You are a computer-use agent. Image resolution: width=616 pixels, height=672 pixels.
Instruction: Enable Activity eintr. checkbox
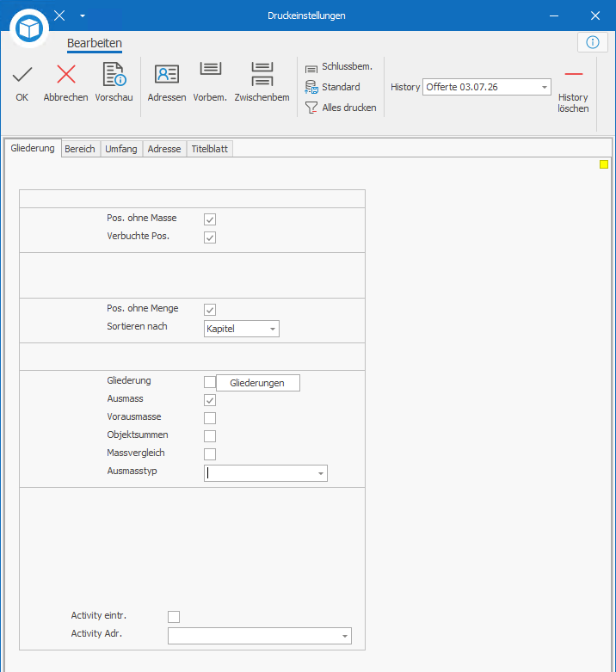pyautogui.click(x=174, y=617)
